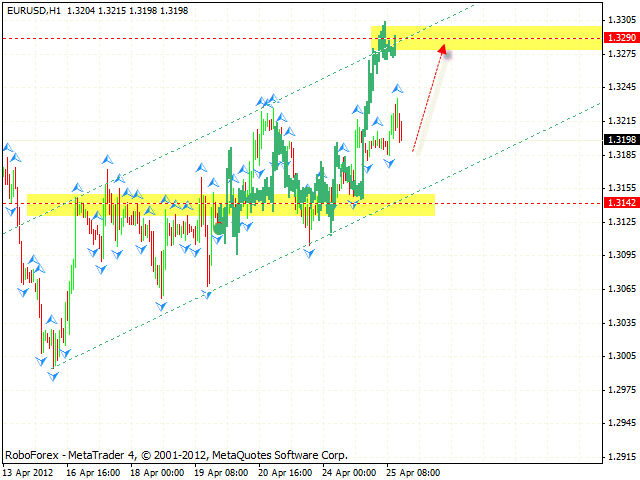The height and width of the screenshot is (480, 640).
Task: Click the 20 Apr 16:00 time label
Action: [x=285, y=473]
